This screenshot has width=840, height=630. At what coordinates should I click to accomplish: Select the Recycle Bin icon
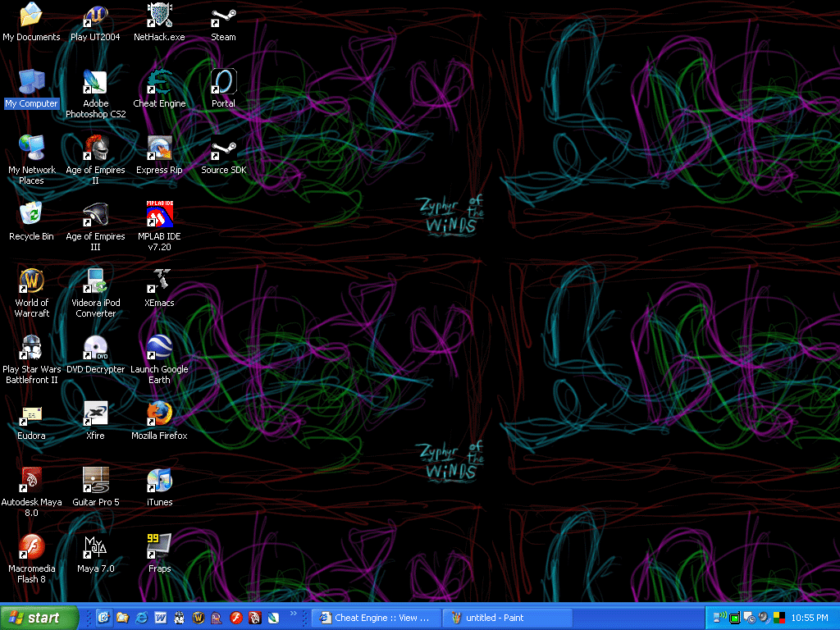tap(31, 221)
